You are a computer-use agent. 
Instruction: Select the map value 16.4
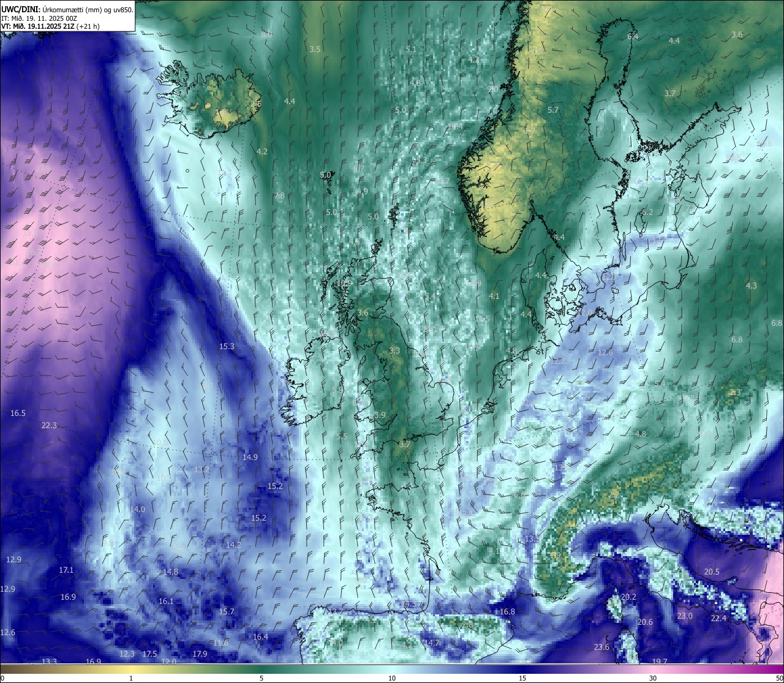[260, 636]
